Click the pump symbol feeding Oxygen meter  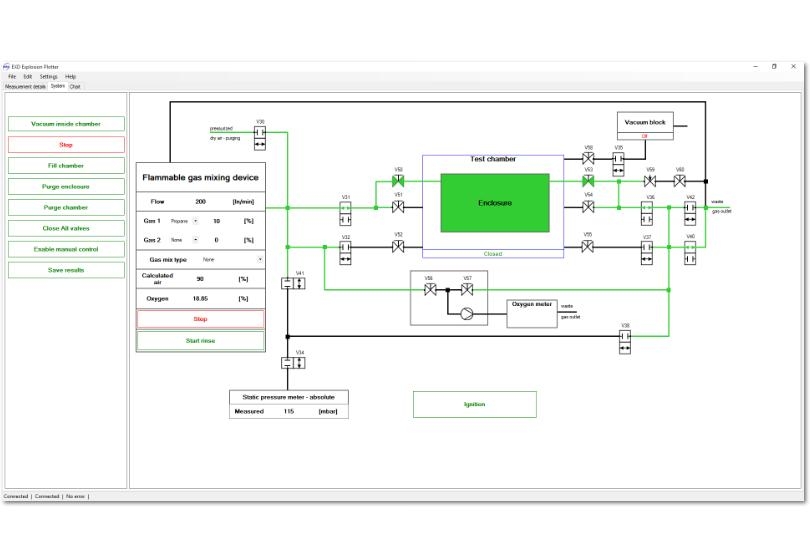point(466,314)
